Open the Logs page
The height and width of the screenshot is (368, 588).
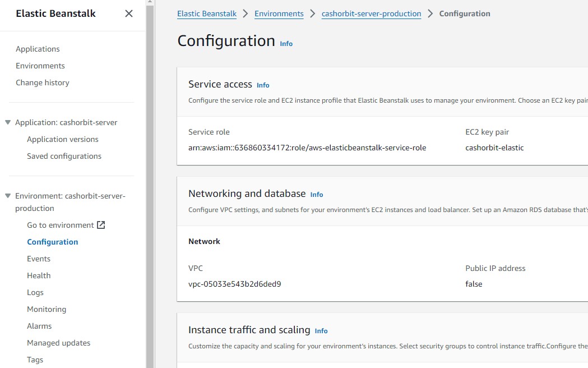click(35, 292)
